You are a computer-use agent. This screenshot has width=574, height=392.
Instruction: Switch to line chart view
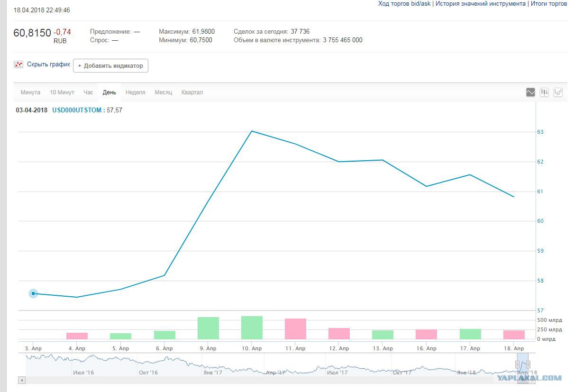(530, 92)
